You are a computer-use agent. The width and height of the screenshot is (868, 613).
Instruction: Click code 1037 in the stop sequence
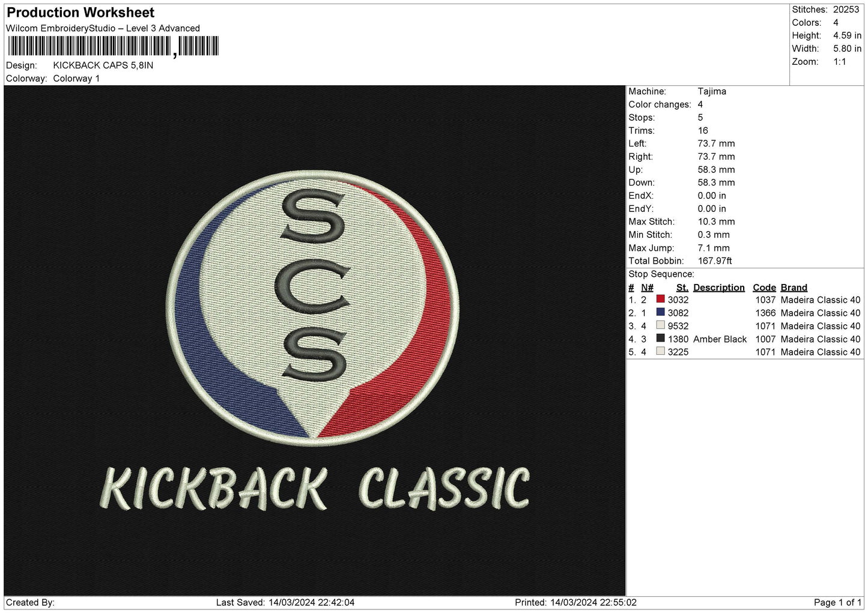[765, 300]
